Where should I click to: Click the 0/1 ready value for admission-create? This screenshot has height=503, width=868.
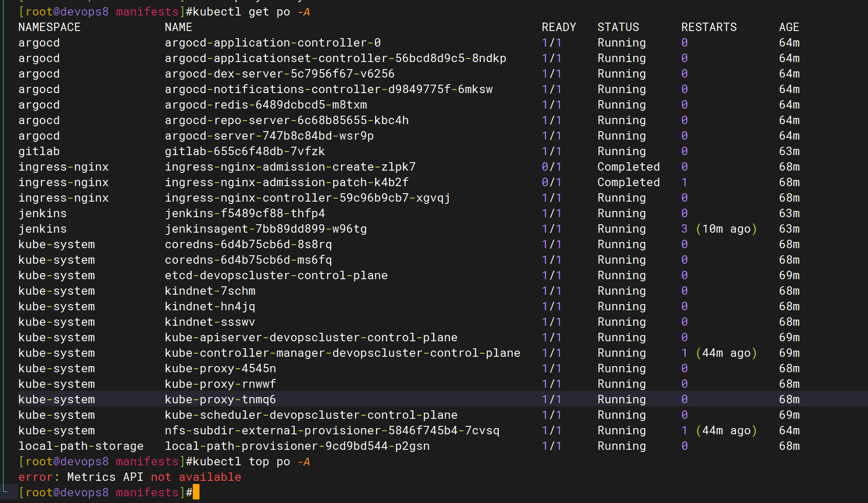point(552,167)
